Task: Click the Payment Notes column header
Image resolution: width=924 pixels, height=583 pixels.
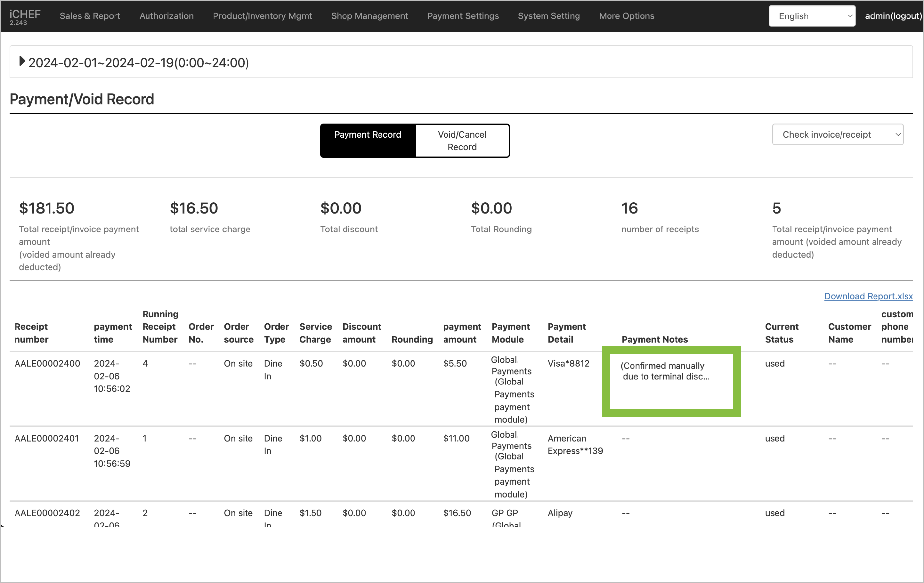Action: pos(654,339)
